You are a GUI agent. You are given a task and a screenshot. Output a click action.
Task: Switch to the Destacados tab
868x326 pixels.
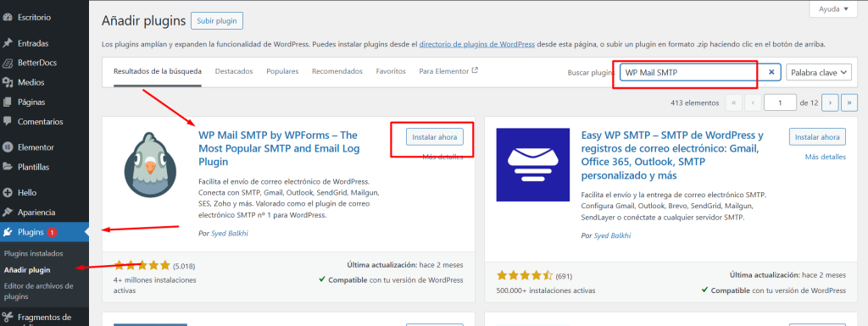tap(234, 71)
